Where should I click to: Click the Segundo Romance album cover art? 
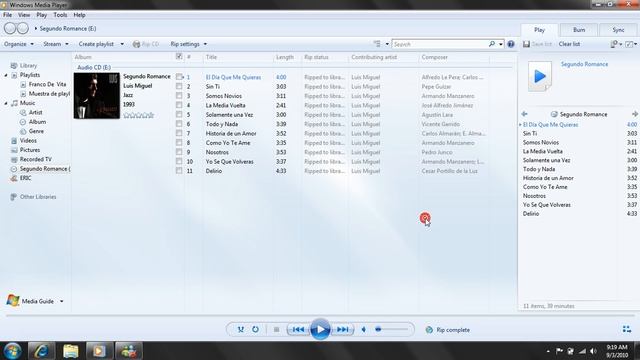[97, 96]
